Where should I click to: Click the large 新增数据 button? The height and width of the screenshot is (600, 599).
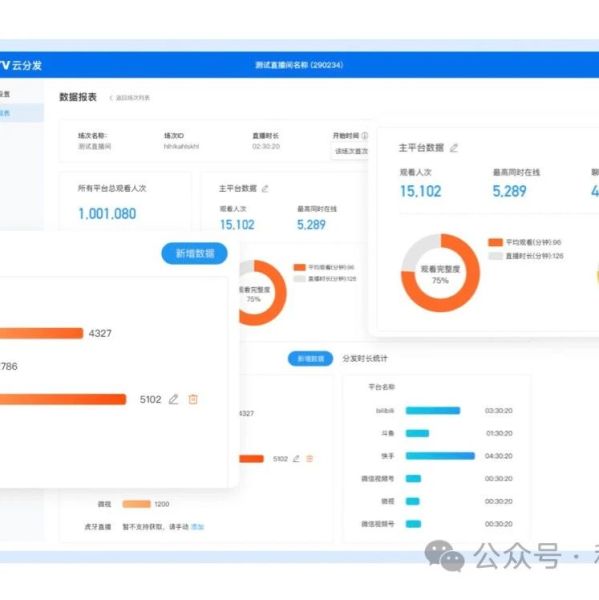coord(194,253)
